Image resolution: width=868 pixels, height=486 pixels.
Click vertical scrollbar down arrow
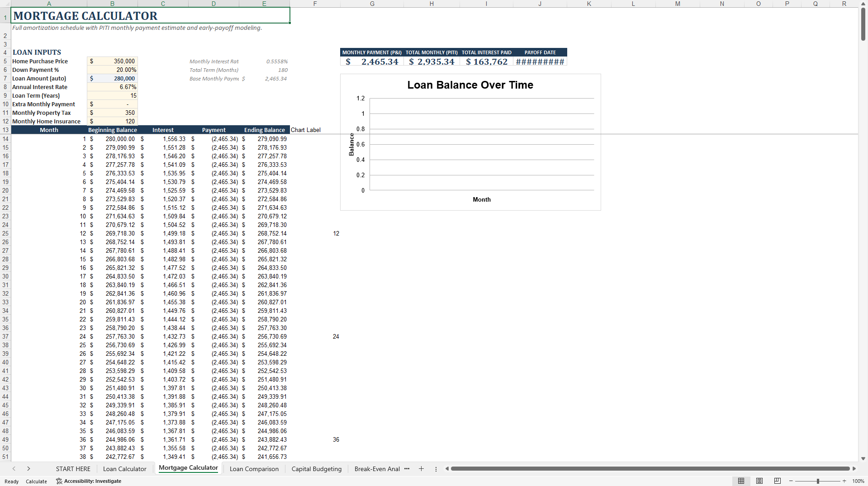point(863,458)
